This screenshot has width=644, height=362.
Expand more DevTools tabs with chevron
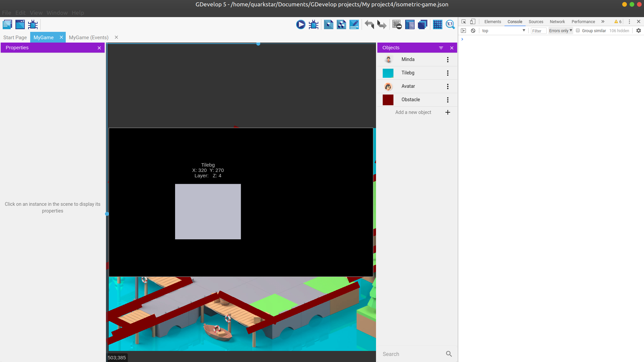pos(603,21)
